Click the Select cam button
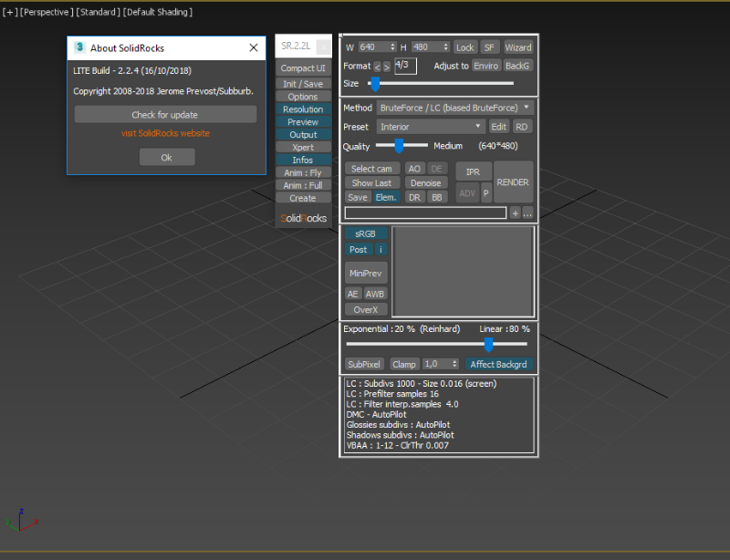 tap(371, 169)
